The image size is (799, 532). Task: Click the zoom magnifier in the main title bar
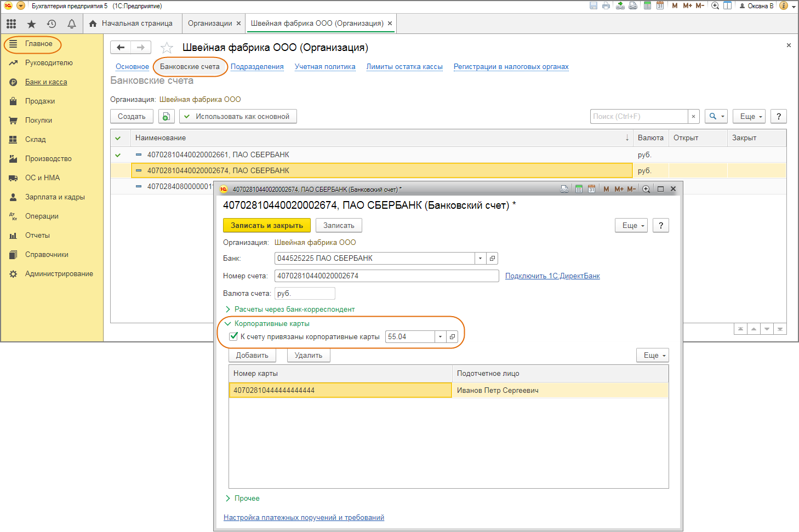tap(715, 6)
